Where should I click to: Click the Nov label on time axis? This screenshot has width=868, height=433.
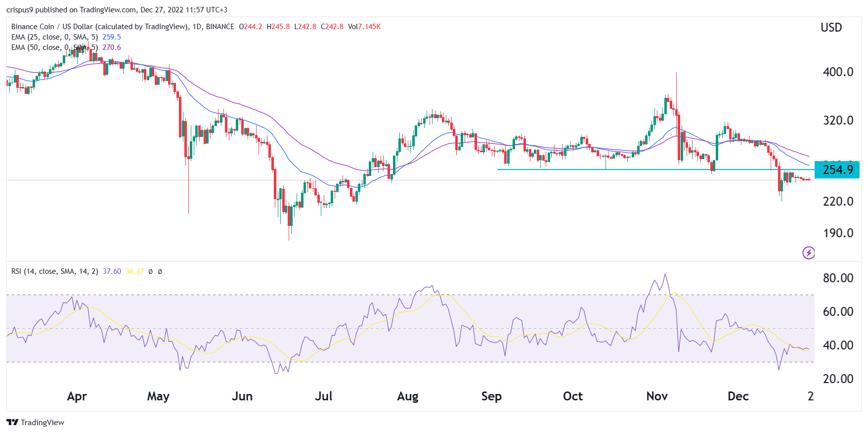[x=657, y=396]
